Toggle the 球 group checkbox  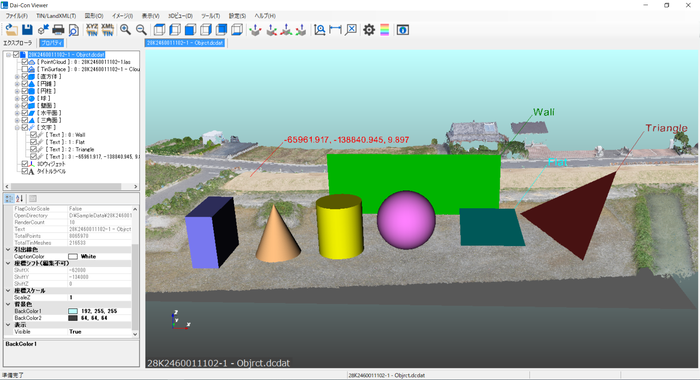tap(25, 98)
